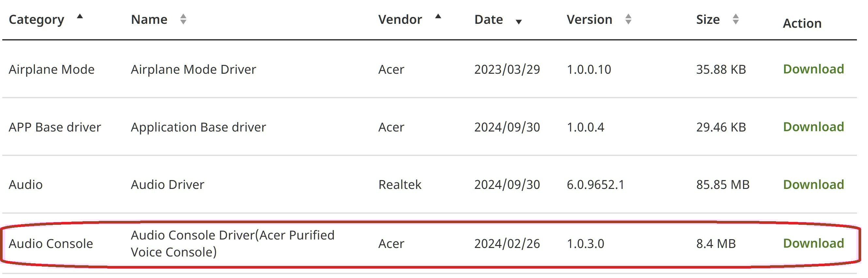Image resolution: width=868 pixels, height=278 pixels.
Task: Download the Application Base driver
Action: [x=814, y=127]
